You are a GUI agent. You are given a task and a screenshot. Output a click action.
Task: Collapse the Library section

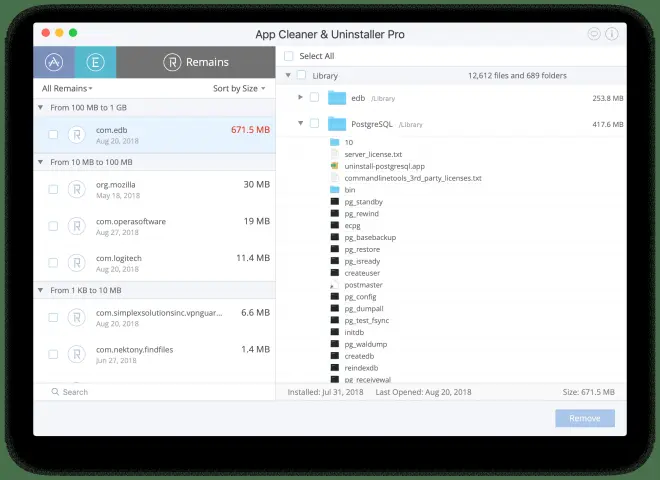pos(288,75)
